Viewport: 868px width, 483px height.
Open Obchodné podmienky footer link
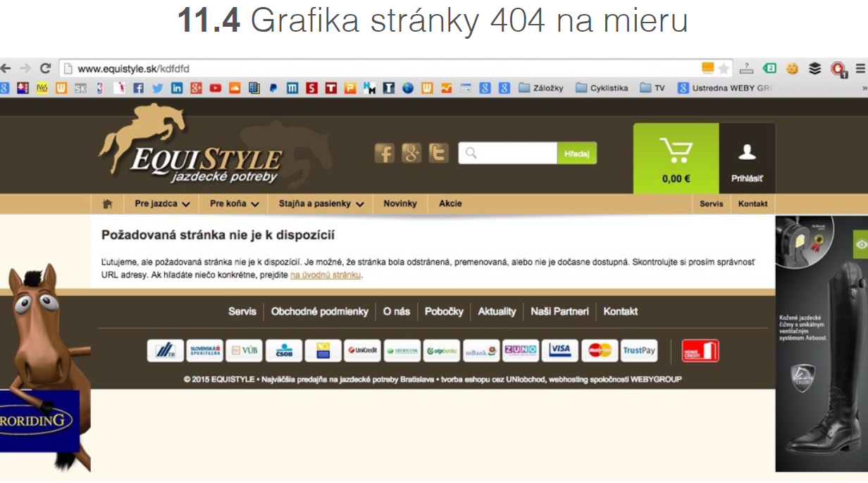319,311
